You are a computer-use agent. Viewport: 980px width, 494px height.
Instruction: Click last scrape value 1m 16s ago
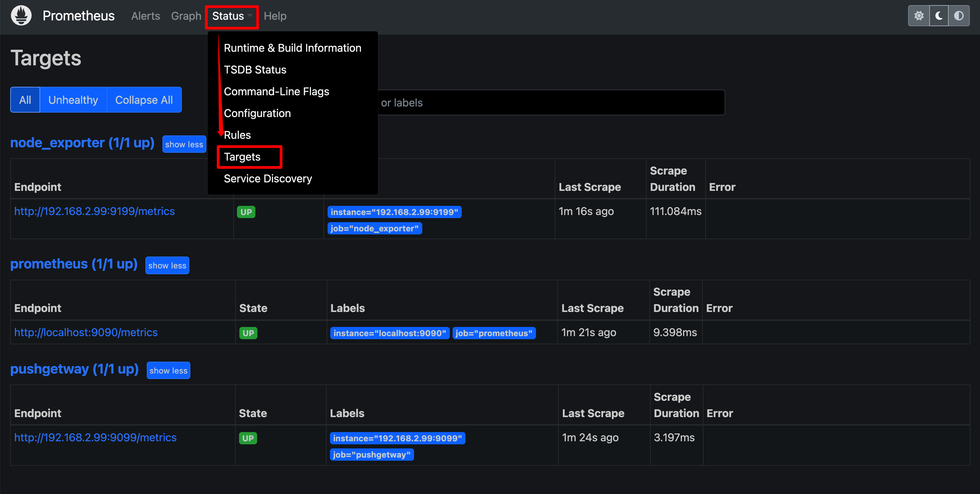[586, 211]
